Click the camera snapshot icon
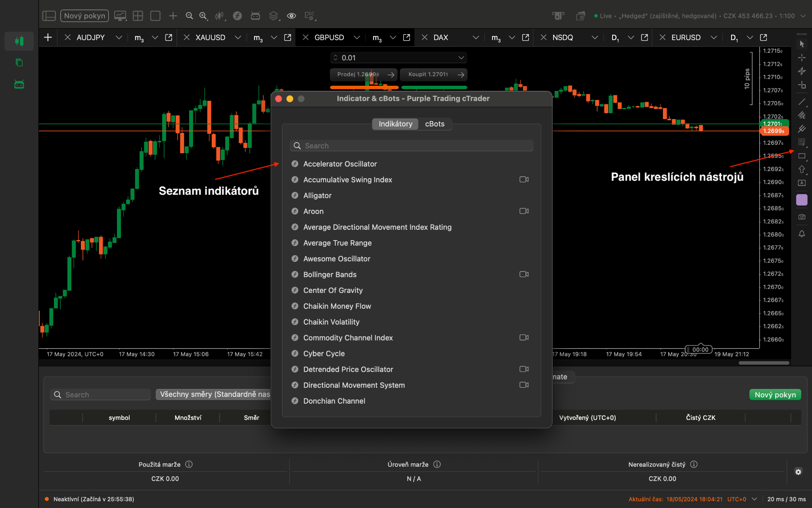 coord(802,217)
